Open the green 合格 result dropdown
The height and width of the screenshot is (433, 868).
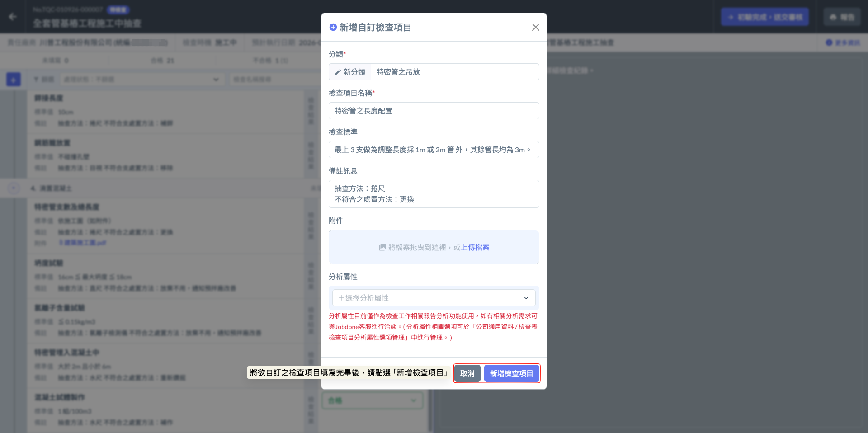[x=372, y=400]
